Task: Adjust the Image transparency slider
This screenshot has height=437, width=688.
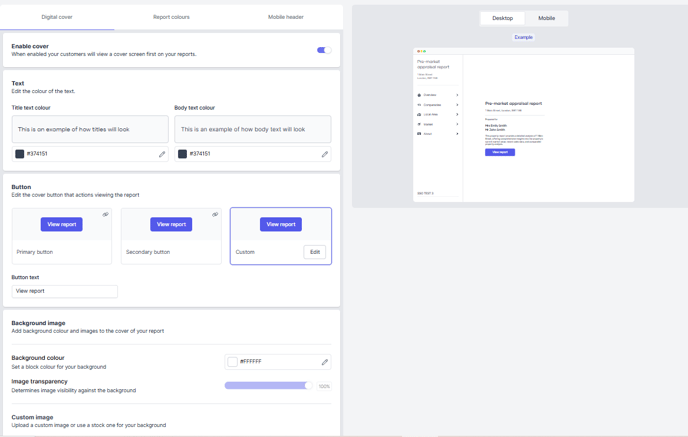Action: 268,385
